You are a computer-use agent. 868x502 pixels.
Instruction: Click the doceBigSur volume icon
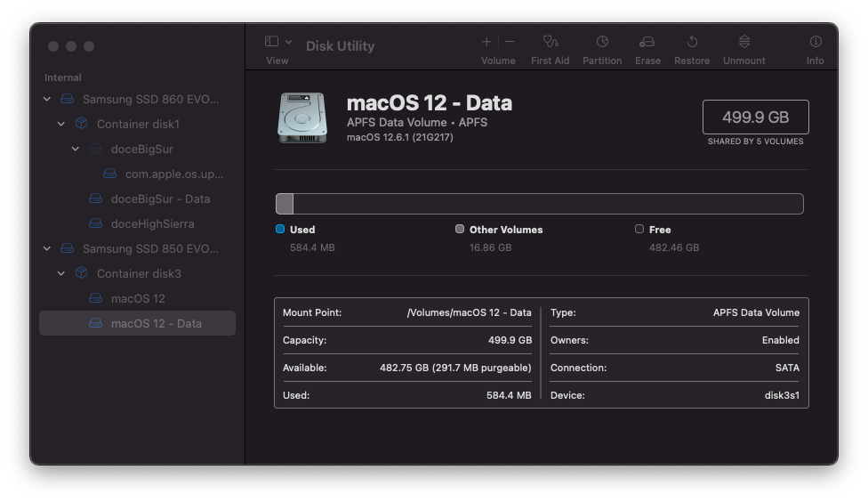[x=96, y=149]
